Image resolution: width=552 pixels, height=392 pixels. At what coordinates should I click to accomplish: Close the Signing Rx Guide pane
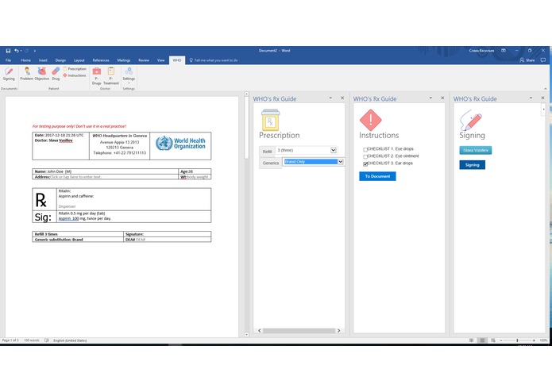click(542, 98)
